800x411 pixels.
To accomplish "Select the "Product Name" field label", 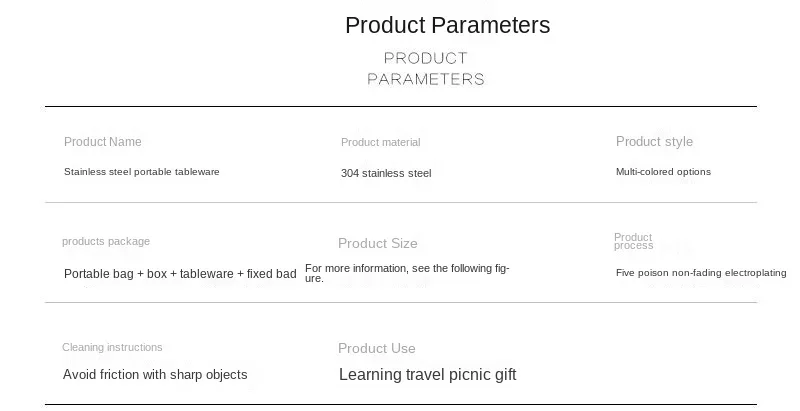I will (x=103, y=142).
